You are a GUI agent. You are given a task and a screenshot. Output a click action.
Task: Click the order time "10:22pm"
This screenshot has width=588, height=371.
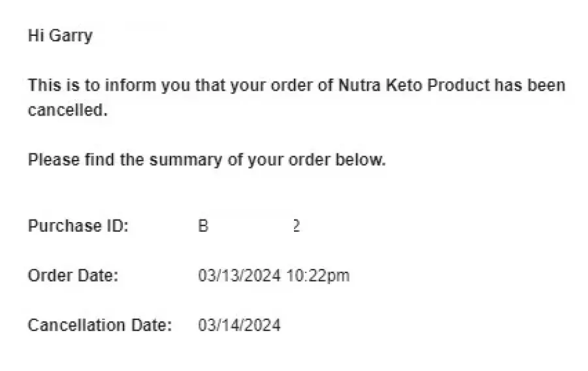click(x=318, y=276)
